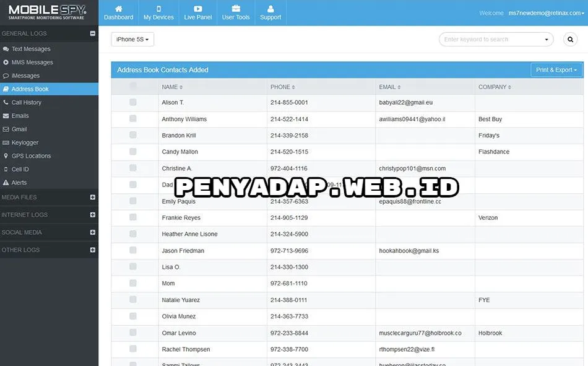The image size is (588, 366).
Task: Check the Alison T. row checkbox
Action: [x=132, y=102]
